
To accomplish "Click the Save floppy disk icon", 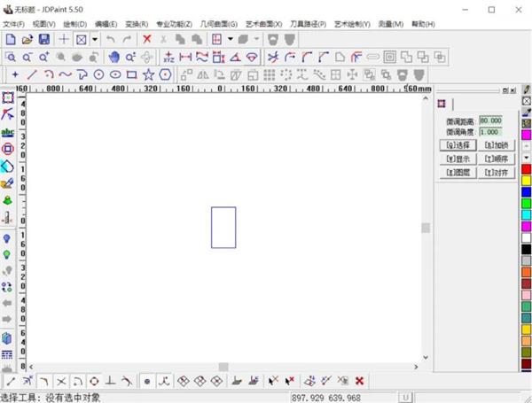I will pyautogui.click(x=44, y=39).
